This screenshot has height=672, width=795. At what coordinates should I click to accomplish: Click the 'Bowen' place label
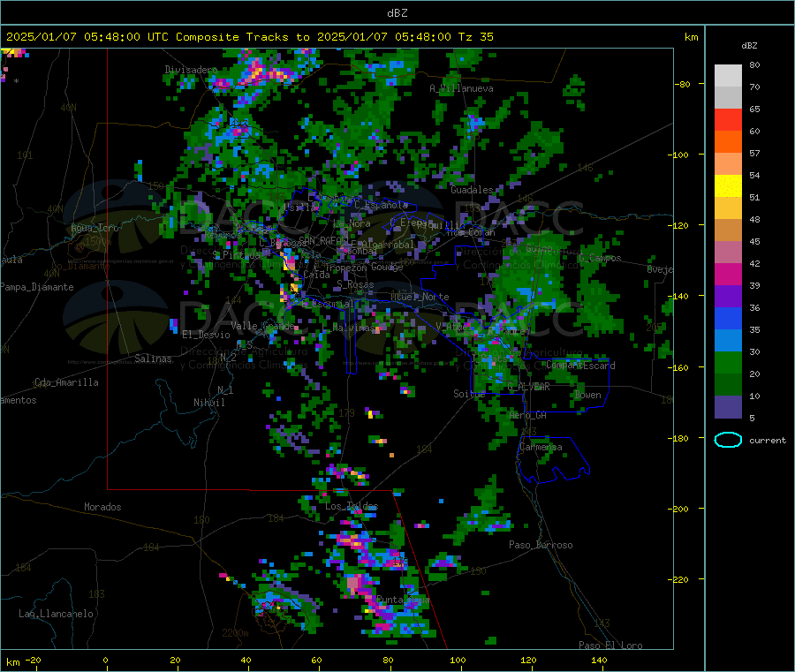tap(588, 395)
